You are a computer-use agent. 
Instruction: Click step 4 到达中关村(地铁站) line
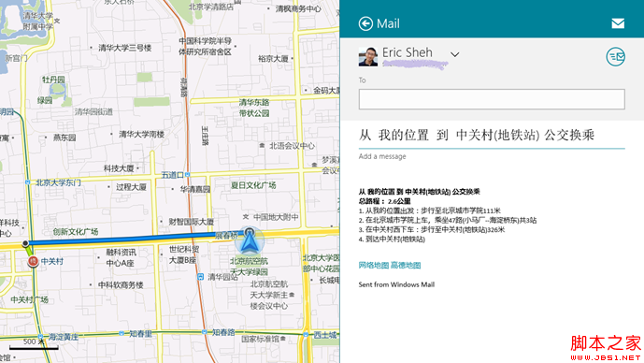(x=392, y=240)
